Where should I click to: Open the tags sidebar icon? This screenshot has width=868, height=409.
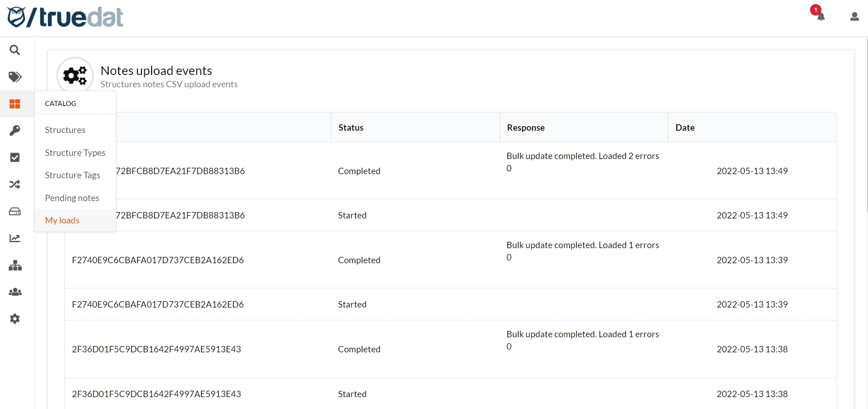pyautogui.click(x=15, y=77)
